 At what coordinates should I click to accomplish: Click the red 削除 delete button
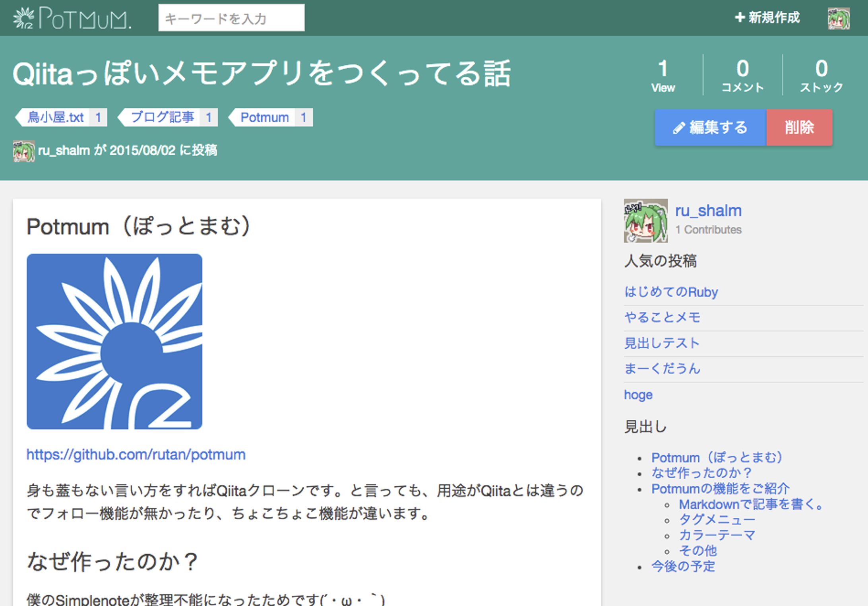[x=799, y=128]
